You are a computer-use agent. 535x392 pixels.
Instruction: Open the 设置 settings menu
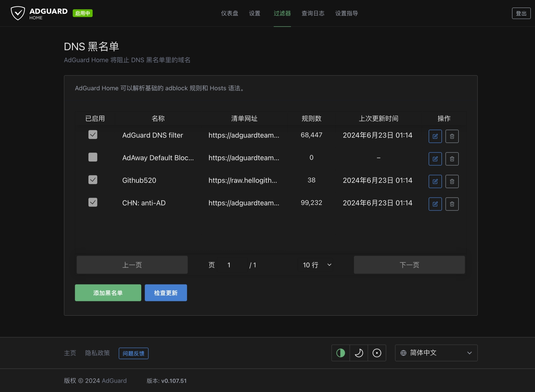tap(255, 13)
